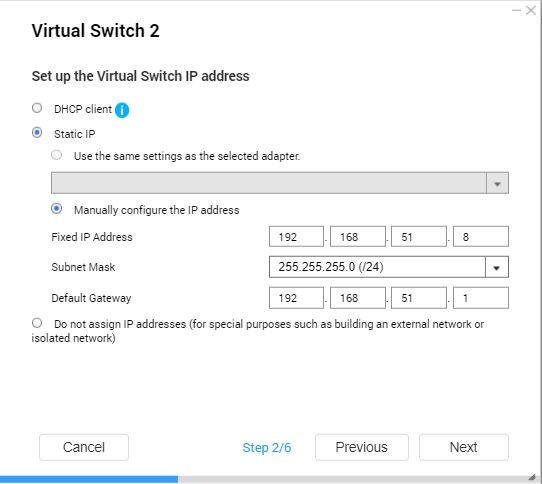Click the Cancel button
The height and width of the screenshot is (484, 542).
(x=84, y=447)
